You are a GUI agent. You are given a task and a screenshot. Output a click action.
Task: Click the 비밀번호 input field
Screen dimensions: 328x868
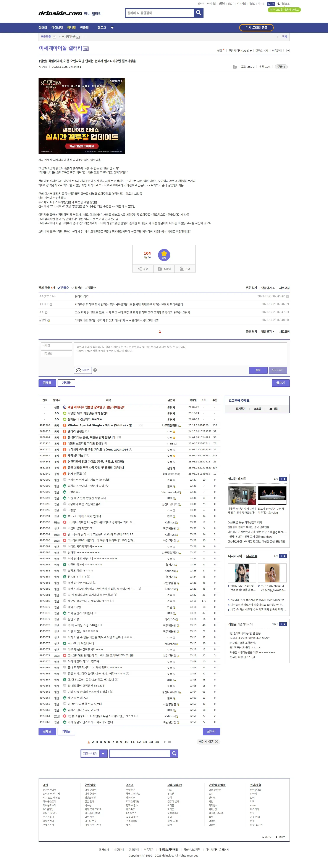tap(56, 354)
